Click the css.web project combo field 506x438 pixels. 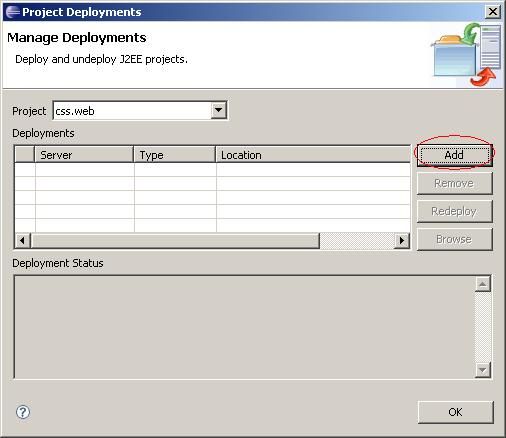click(x=140, y=110)
